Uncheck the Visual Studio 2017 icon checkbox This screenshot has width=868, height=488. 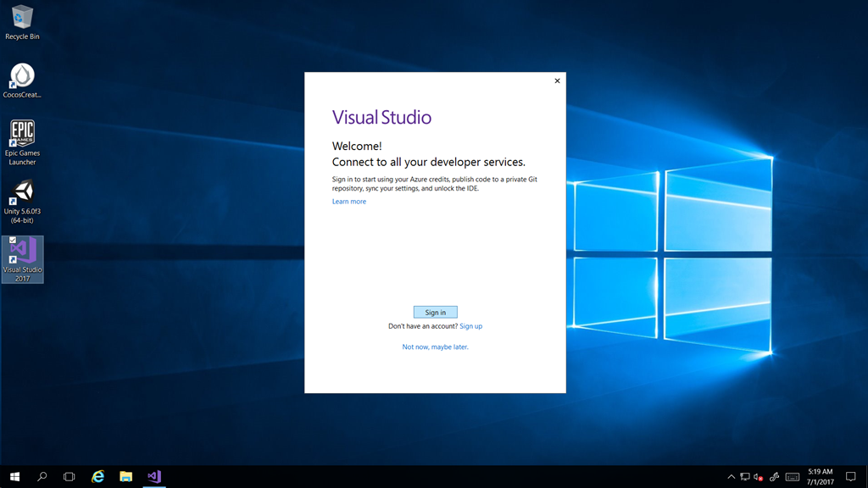click(x=12, y=241)
